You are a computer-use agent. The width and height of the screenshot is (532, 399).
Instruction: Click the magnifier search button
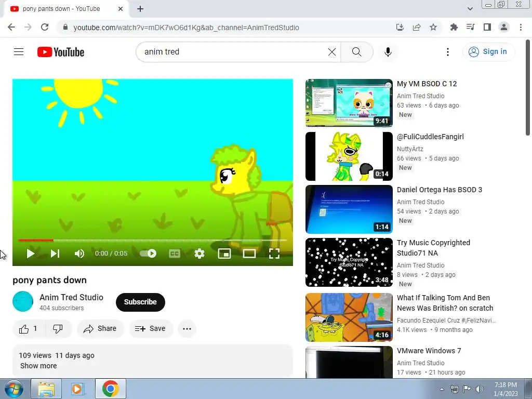pos(356,52)
